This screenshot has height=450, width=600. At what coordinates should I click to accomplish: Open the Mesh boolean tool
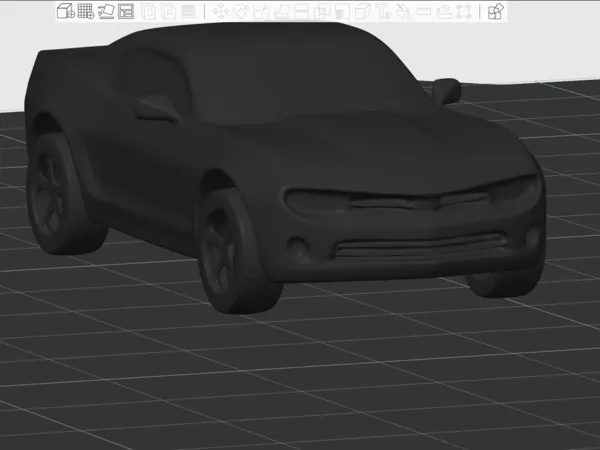coord(321,12)
